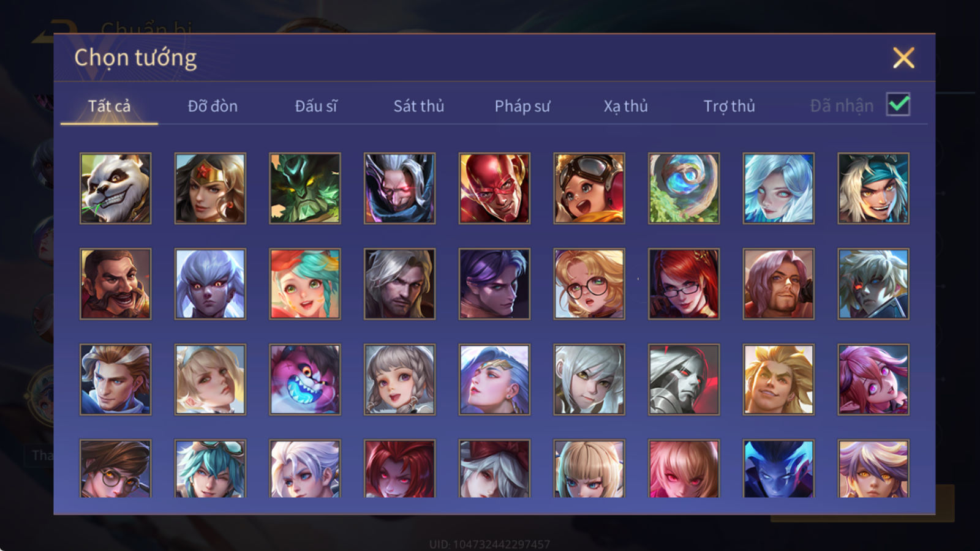Choose the goggles-wearing pilot girl hero
980x551 pixels.
589,188
